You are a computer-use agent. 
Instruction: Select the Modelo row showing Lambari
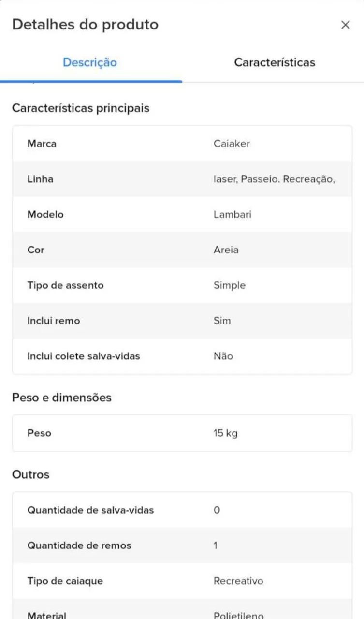click(182, 214)
